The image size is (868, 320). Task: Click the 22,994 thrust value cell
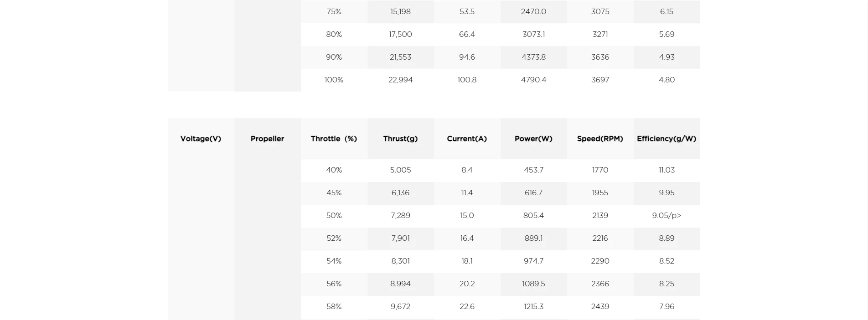[x=400, y=80]
